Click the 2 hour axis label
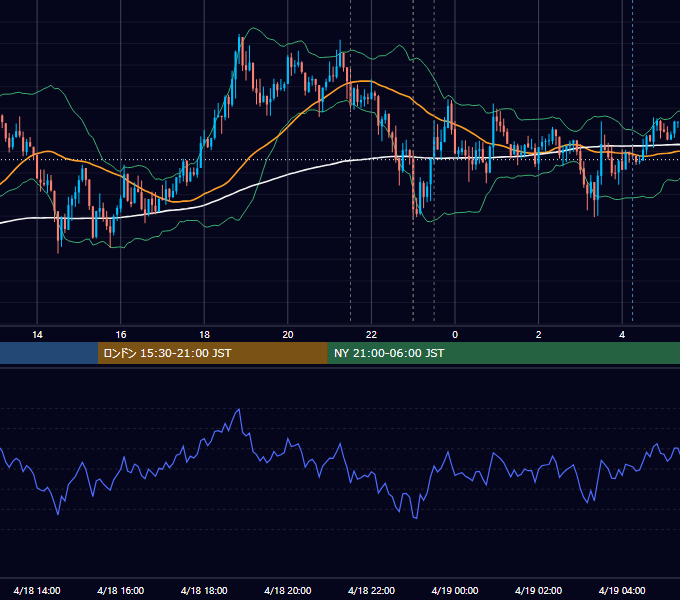 coord(539,335)
